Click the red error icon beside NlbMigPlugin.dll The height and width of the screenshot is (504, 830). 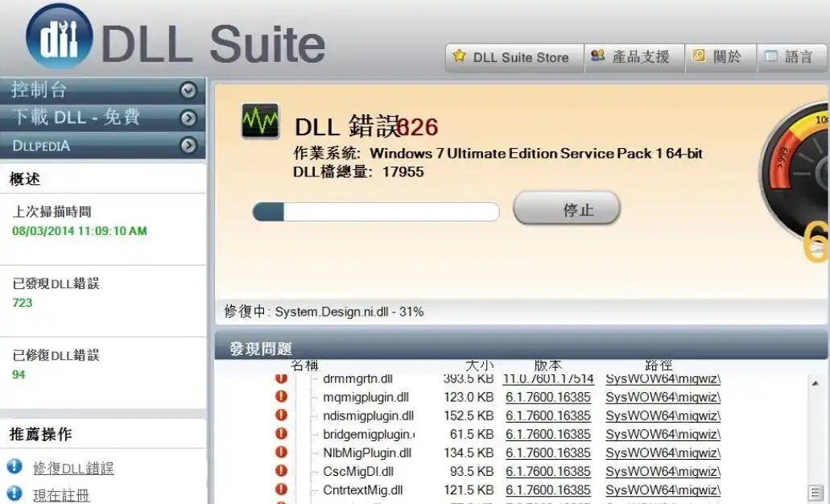click(280, 452)
